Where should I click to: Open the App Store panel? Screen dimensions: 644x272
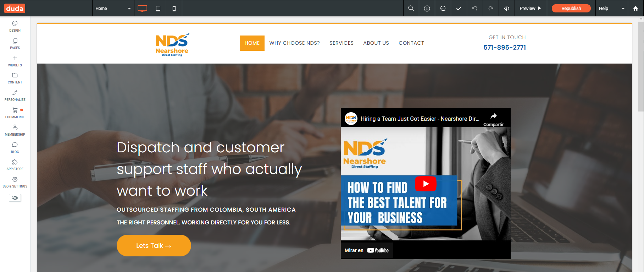(x=15, y=165)
